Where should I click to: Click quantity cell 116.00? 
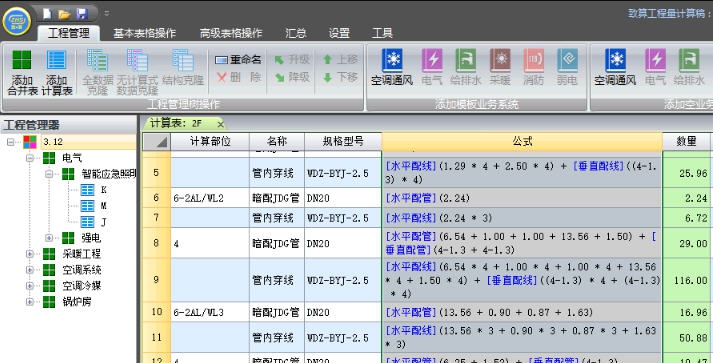click(x=687, y=280)
